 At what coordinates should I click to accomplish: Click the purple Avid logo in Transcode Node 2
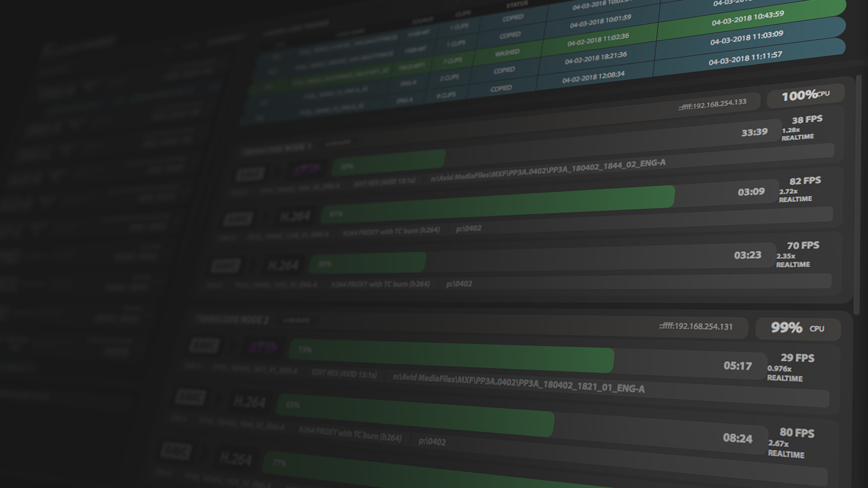coord(264,348)
